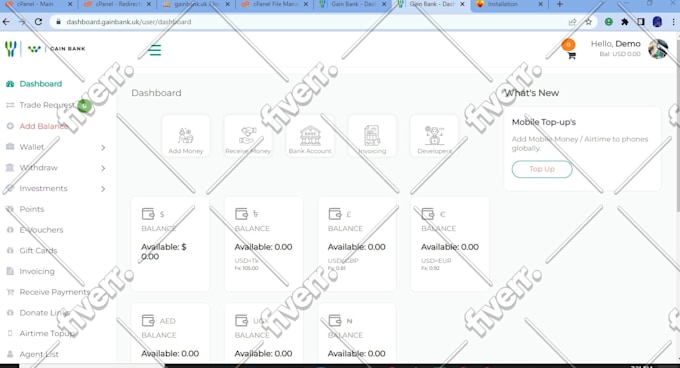
Task: Click the UGX balance wallet icon
Action: pos(241,320)
